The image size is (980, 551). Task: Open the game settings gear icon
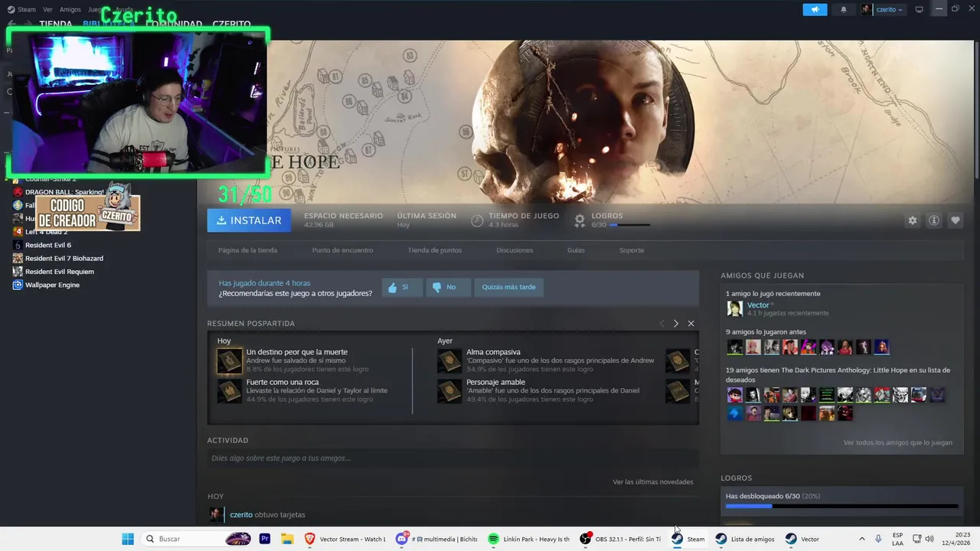(x=912, y=220)
